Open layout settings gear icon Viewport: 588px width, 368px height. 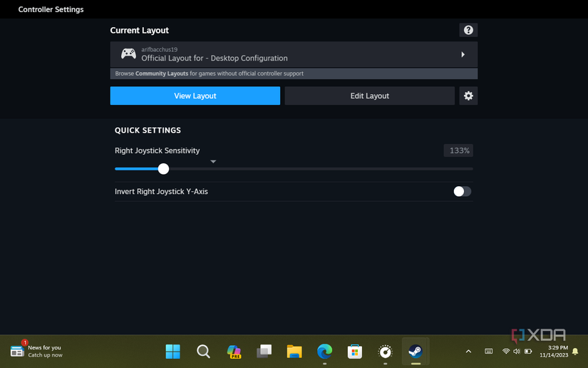point(468,96)
